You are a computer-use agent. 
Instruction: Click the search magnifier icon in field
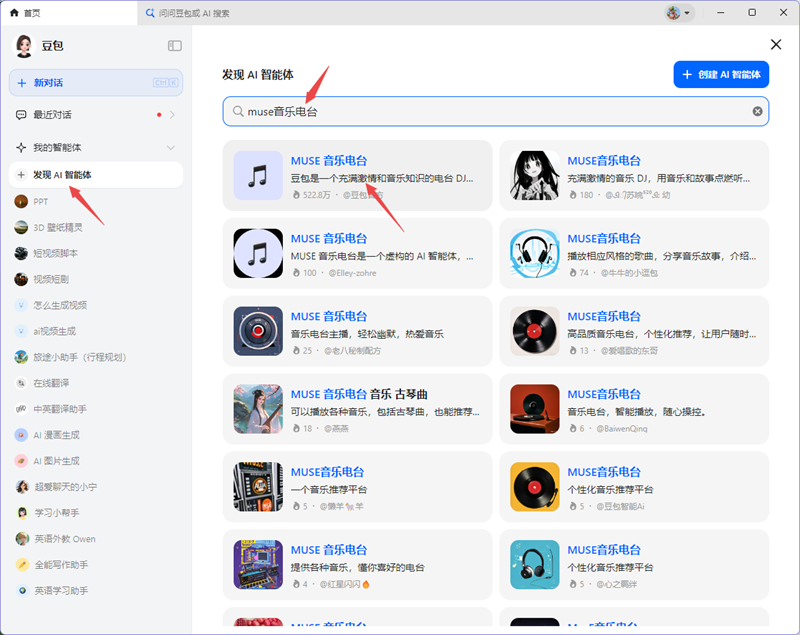pos(238,111)
